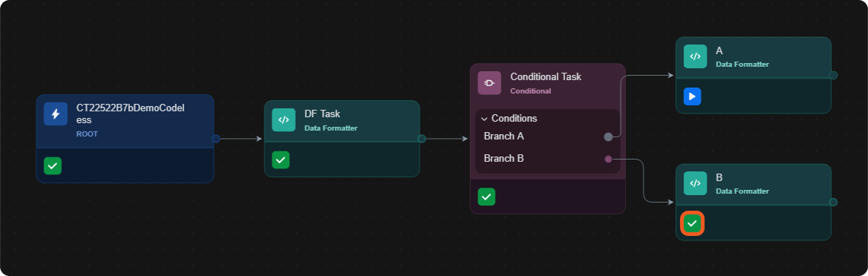The image size is (868, 276).
Task: Select the Conditional Task title
Action: click(546, 77)
